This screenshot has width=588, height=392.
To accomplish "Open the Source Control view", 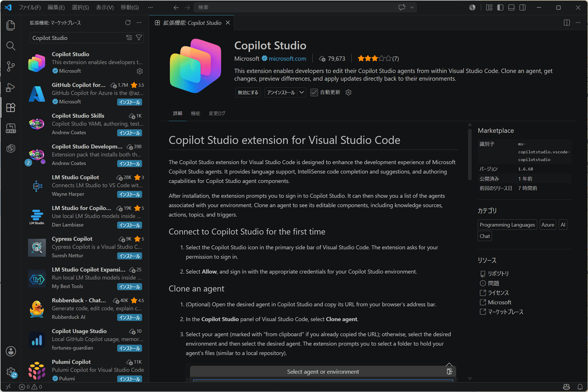I will [11, 66].
